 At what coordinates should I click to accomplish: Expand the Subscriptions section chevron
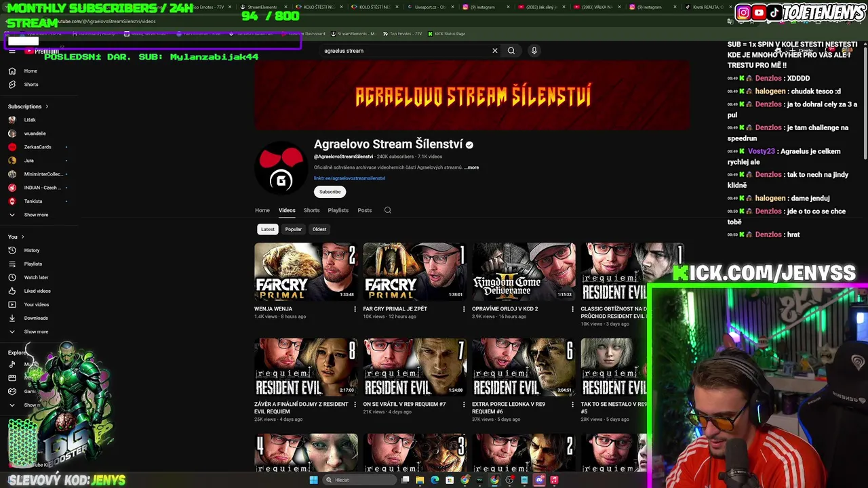(47, 106)
